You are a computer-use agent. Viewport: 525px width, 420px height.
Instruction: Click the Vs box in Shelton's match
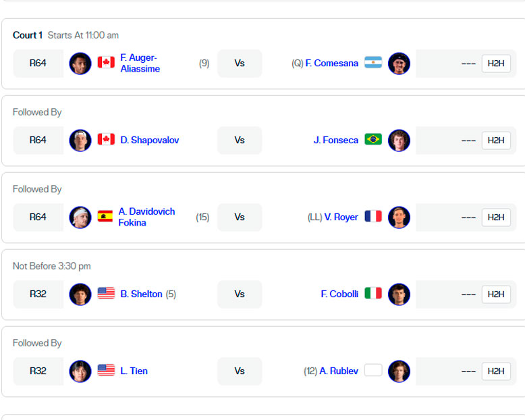pos(240,294)
